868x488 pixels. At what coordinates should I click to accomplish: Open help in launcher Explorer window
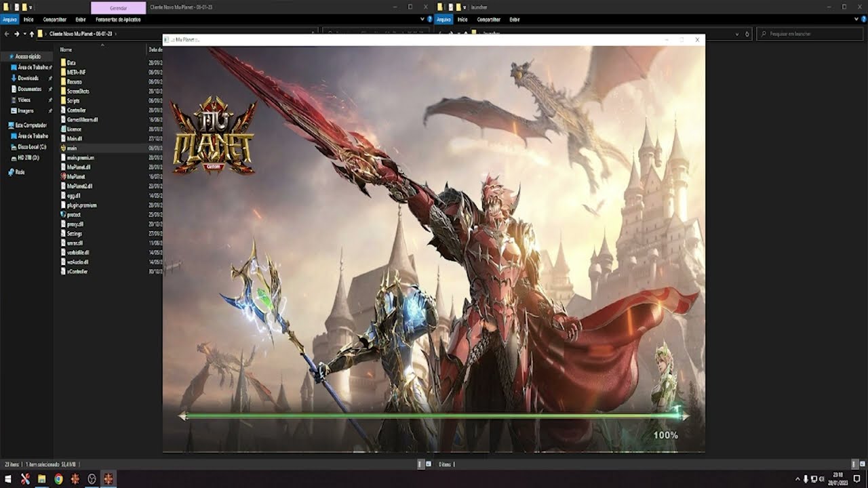coord(863,20)
